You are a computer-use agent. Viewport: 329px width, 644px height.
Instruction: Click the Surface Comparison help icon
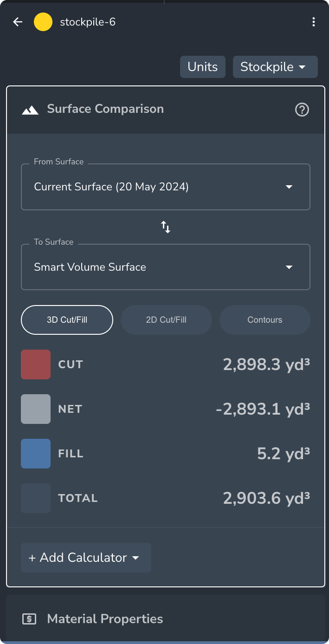pos(302,110)
